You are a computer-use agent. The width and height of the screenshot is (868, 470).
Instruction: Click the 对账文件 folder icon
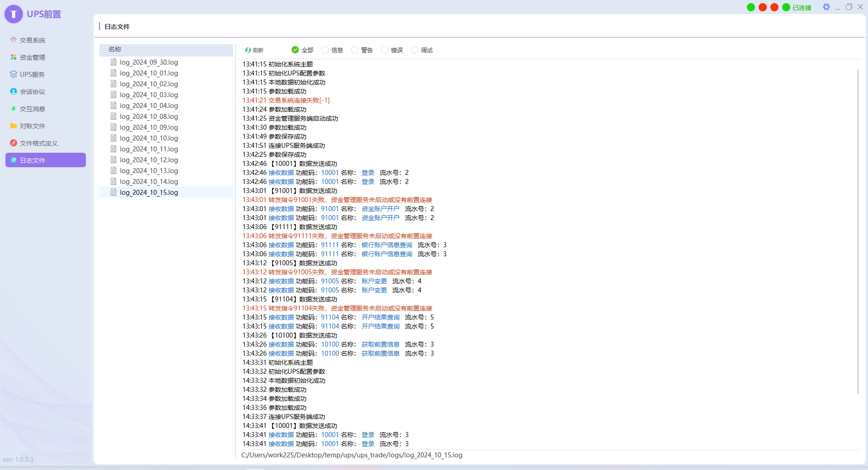14,126
